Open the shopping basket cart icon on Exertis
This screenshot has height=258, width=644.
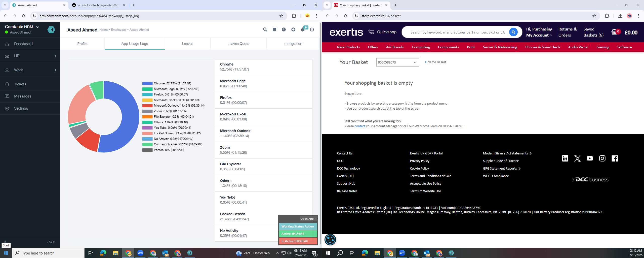pyautogui.click(x=614, y=32)
